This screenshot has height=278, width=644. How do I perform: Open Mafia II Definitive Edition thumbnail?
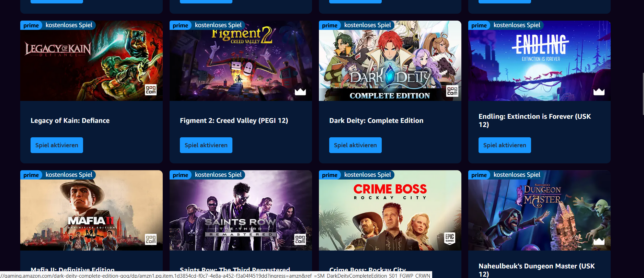click(x=91, y=210)
